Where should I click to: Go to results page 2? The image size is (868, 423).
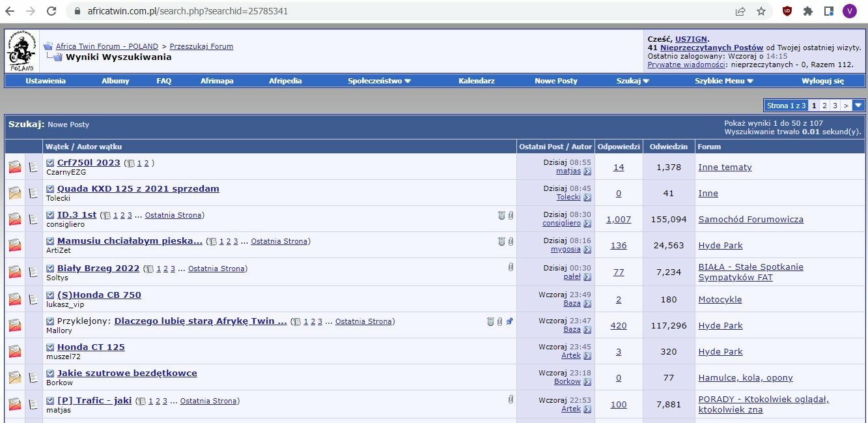click(x=824, y=105)
